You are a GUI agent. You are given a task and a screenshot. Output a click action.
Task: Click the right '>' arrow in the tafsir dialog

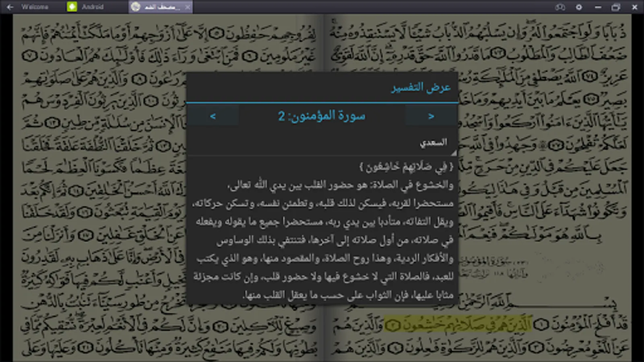(x=431, y=116)
